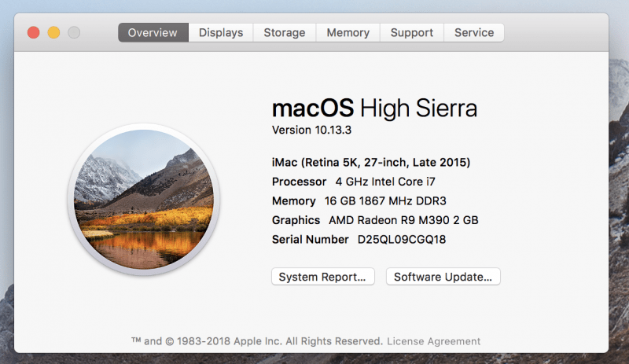Close the window with the red button
This screenshot has height=364, width=629.
click(34, 32)
